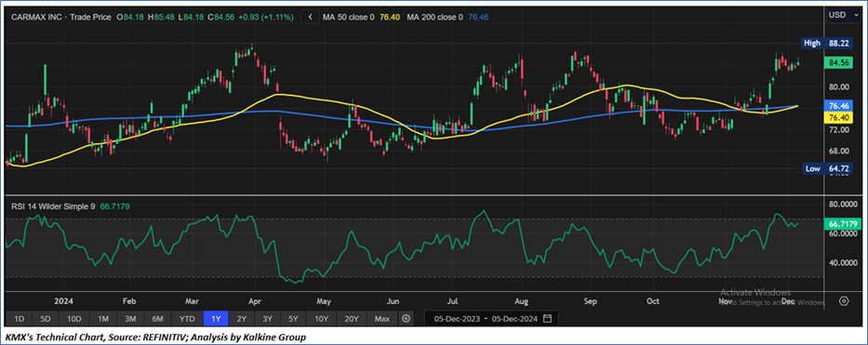Switch to 1M range
Viewport: 868px width, 345px height.
(x=103, y=318)
